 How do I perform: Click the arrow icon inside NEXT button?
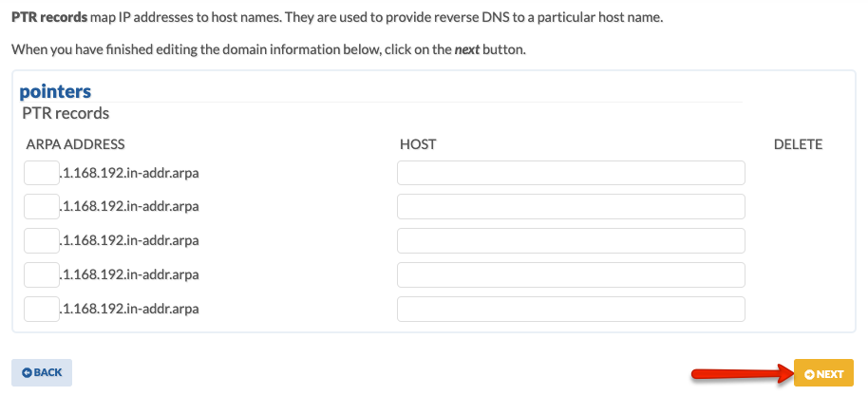[809, 375]
